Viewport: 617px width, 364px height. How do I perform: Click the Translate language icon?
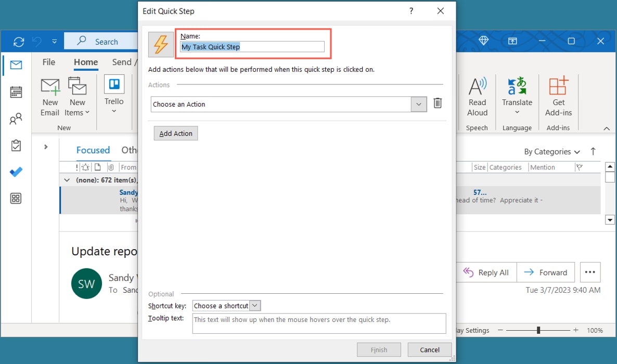[517, 86]
